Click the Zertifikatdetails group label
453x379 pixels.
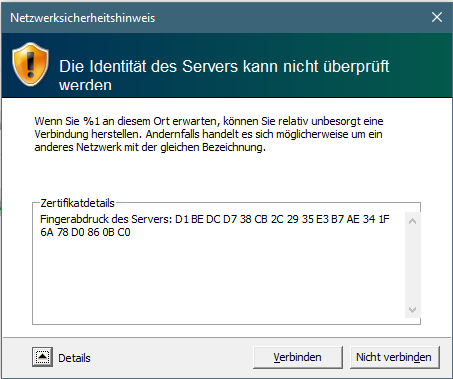coord(77,203)
